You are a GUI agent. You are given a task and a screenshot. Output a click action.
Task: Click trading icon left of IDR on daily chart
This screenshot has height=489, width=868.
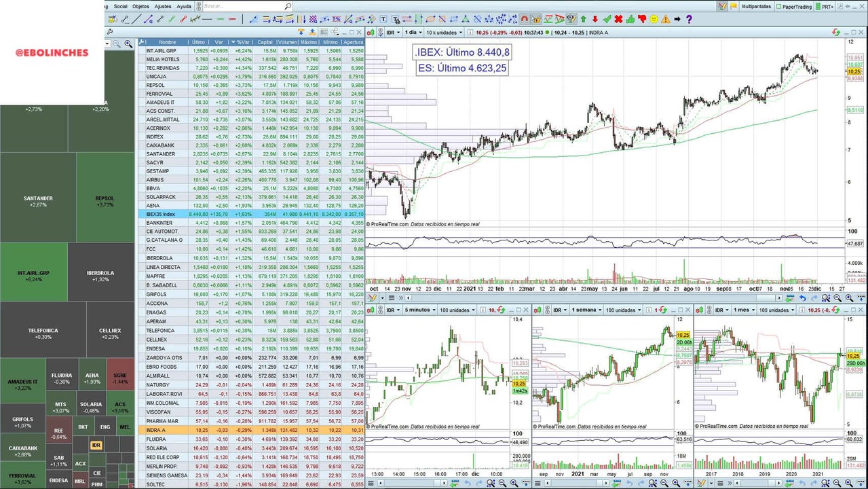point(371,32)
